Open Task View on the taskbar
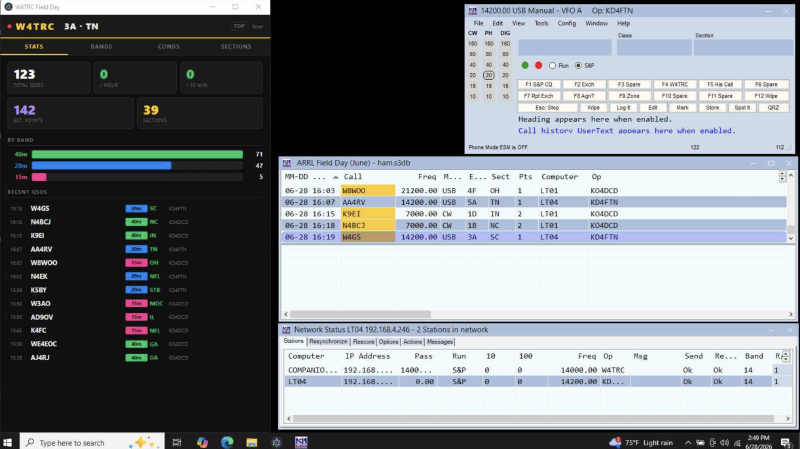The image size is (800, 449). click(177, 442)
